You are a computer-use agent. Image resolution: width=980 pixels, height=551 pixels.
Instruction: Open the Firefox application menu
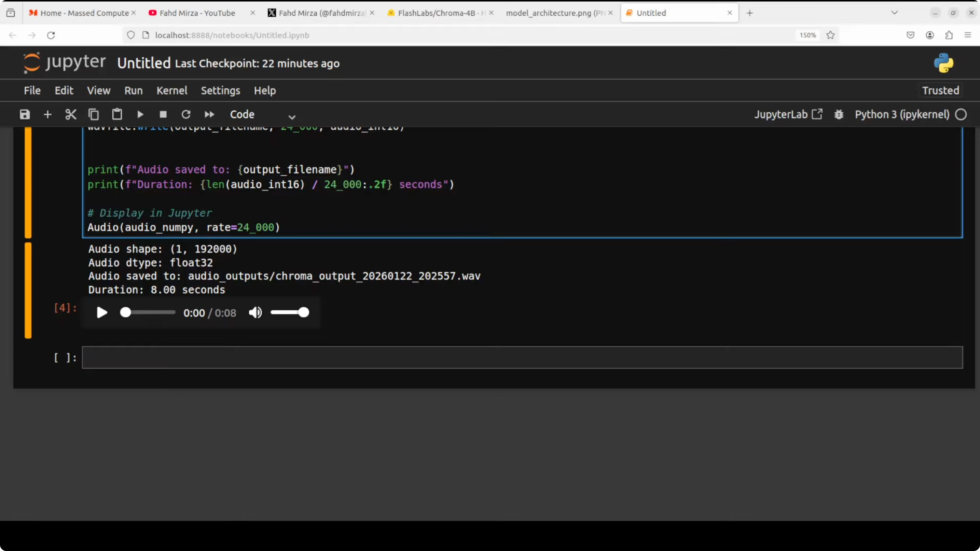[x=968, y=35]
